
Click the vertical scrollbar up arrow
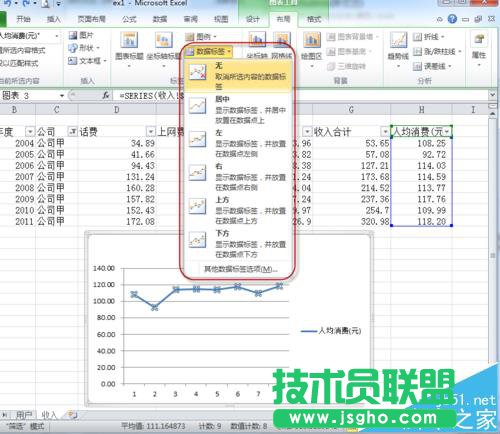[493, 114]
